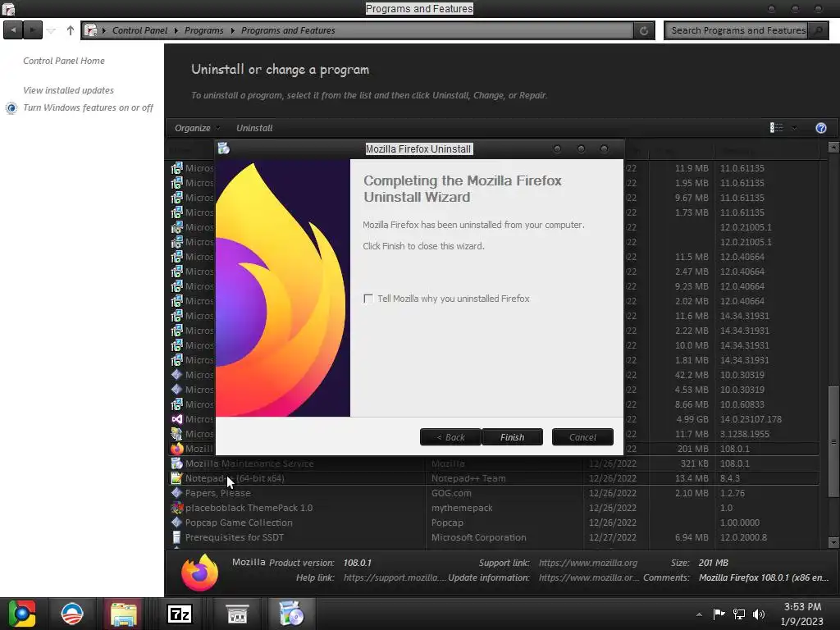Screen dimensions: 840x630
Task: Select Popcap Game Collection icon
Action: (x=177, y=523)
